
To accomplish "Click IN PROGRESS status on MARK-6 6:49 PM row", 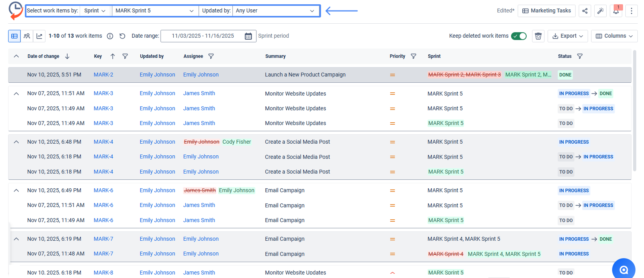I will [574, 191].
